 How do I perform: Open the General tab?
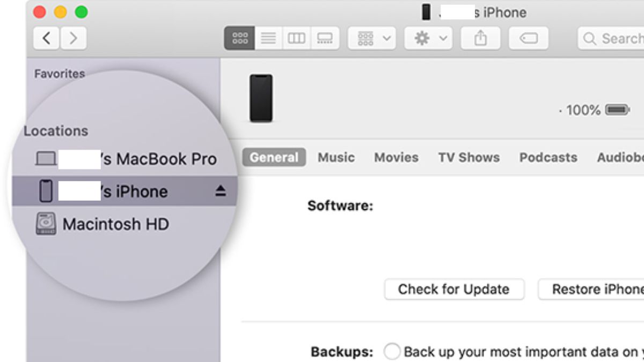click(x=274, y=157)
